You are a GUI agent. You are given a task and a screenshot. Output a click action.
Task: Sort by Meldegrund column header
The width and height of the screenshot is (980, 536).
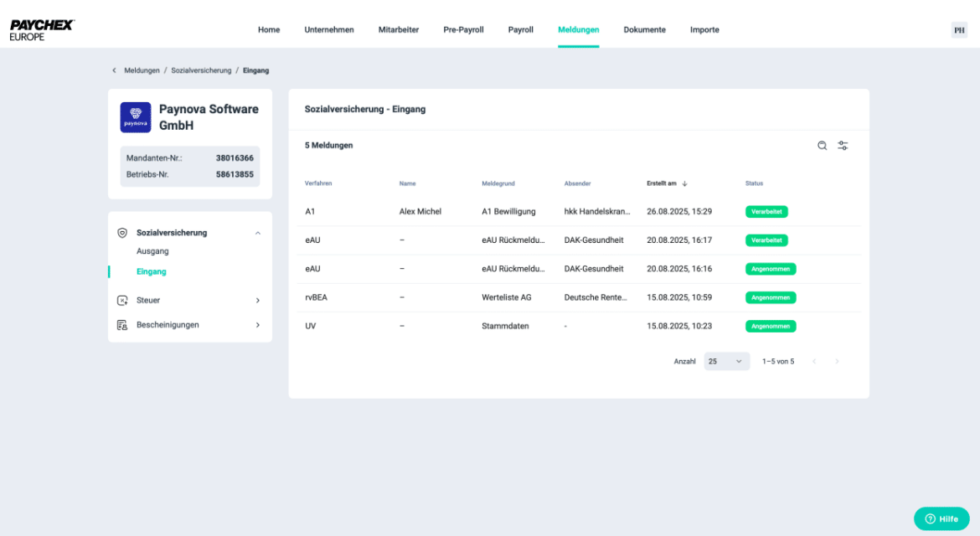pyautogui.click(x=498, y=183)
